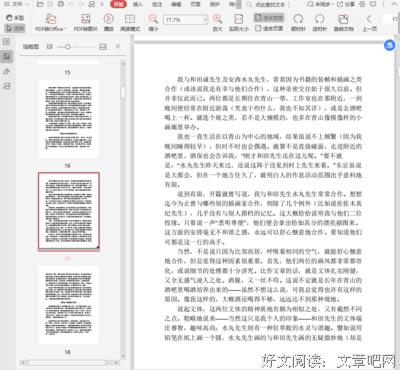Click the thumbnail size slider handle
This screenshot has height=370, width=400.
click(67, 47)
